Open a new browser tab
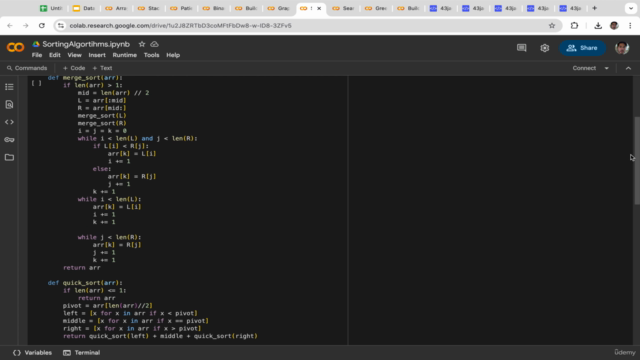640x360 pixels. click(594, 8)
